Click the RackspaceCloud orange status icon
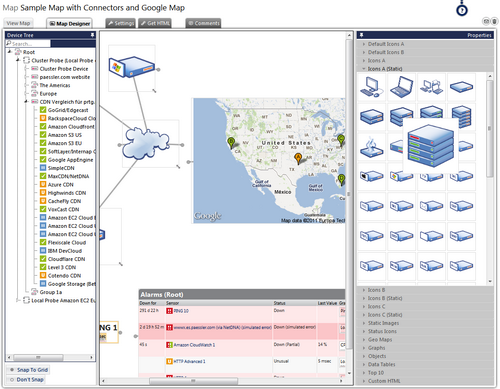This screenshot has height=389, width=500. pos(43,118)
